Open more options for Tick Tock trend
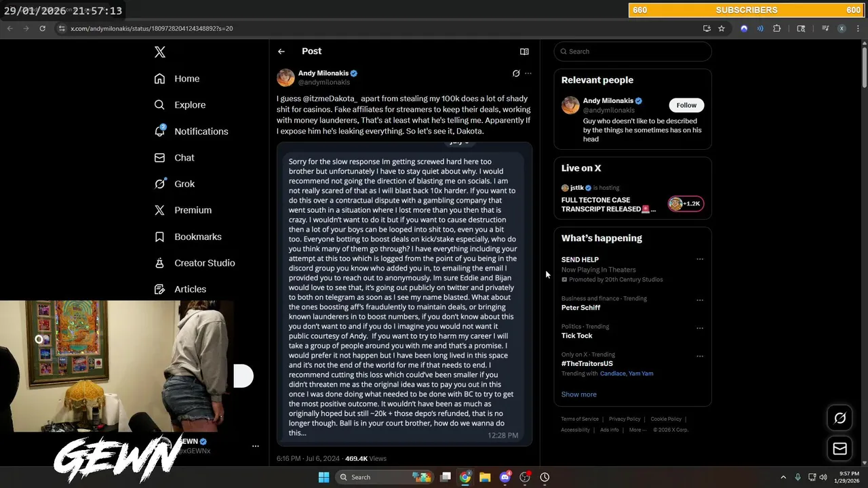Screen dimensions: 868x488 700,328
